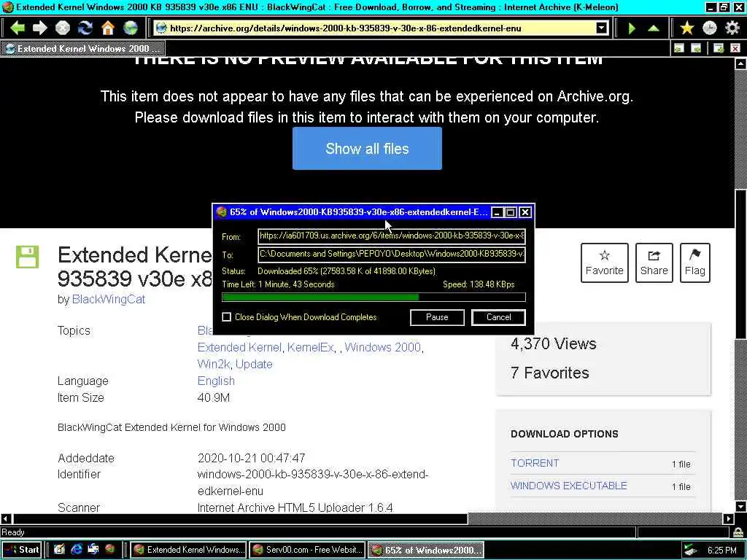The height and width of the screenshot is (560, 747).
Task: Click the 6:25 PM taskbar clock
Action: tap(721, 550)
